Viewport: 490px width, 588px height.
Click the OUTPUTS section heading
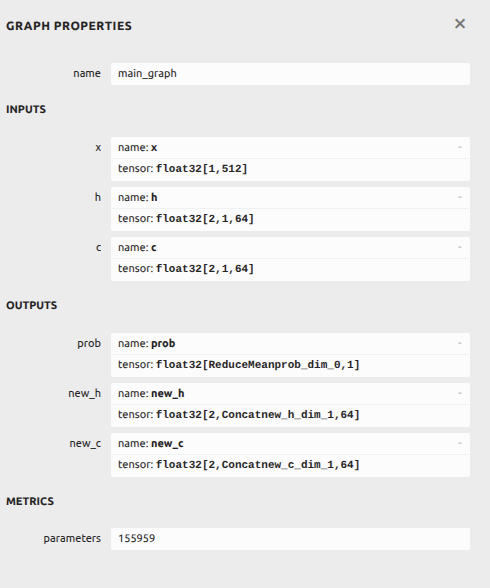tap(31, 305)
